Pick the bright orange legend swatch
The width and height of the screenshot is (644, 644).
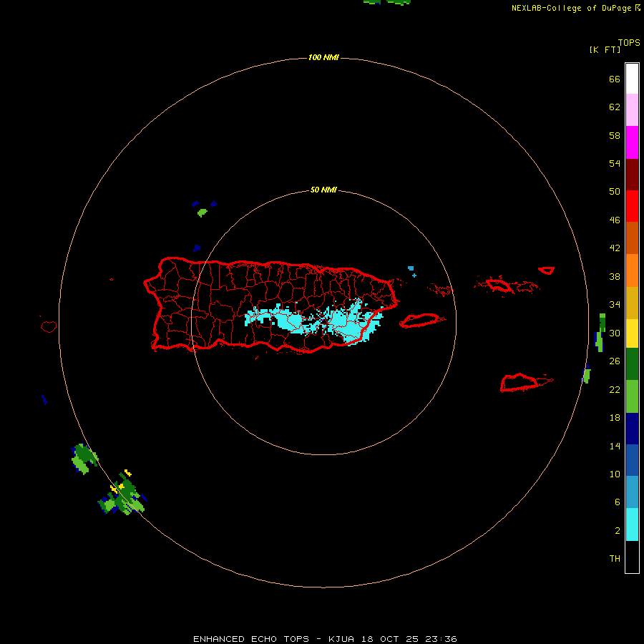point(632,270)
